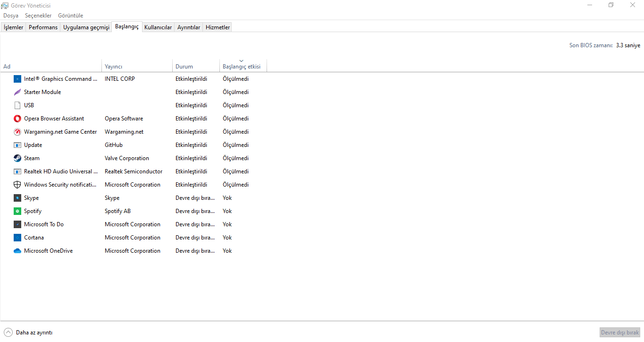The width and height of the screenshot is (644, 342).
Task: Click the green Spotify icon
Action: 17,211
